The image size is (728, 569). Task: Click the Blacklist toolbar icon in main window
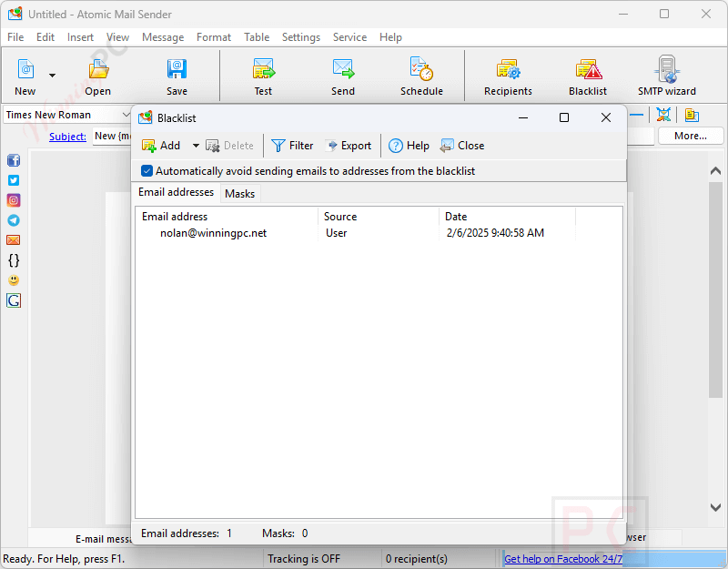click(588, 76)
